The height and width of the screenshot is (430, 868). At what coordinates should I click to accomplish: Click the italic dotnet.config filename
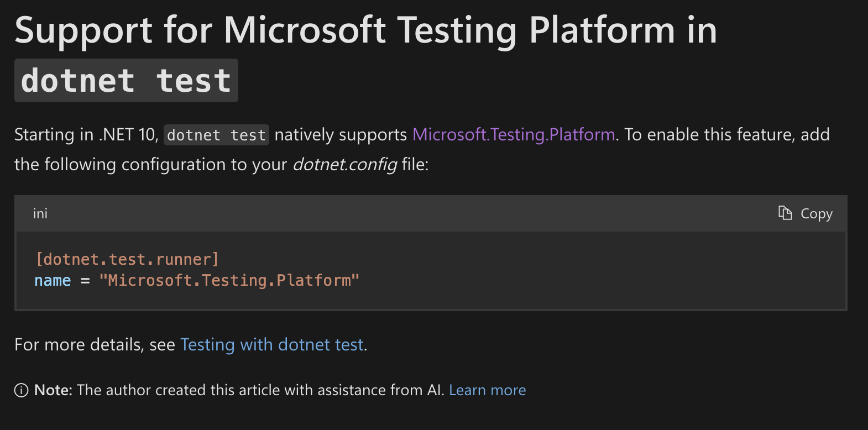[x=344, y=165]
